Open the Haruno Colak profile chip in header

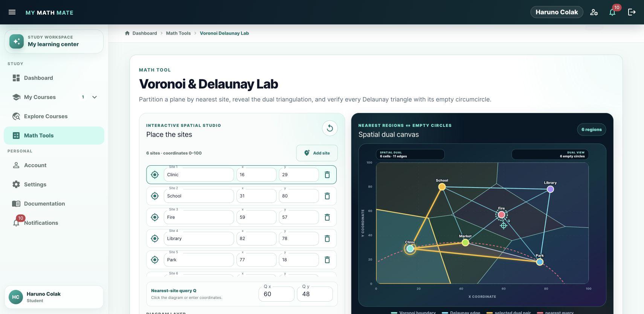[x=557, y=12]
